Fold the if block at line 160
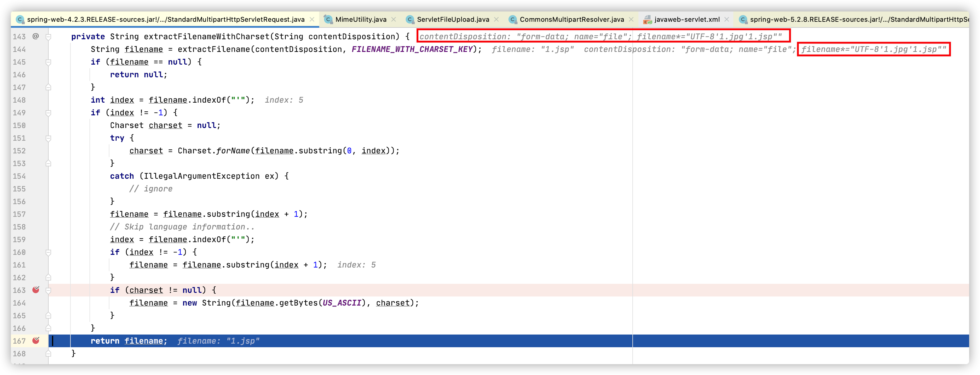This screenshot has height=375, width=980. 48,252
